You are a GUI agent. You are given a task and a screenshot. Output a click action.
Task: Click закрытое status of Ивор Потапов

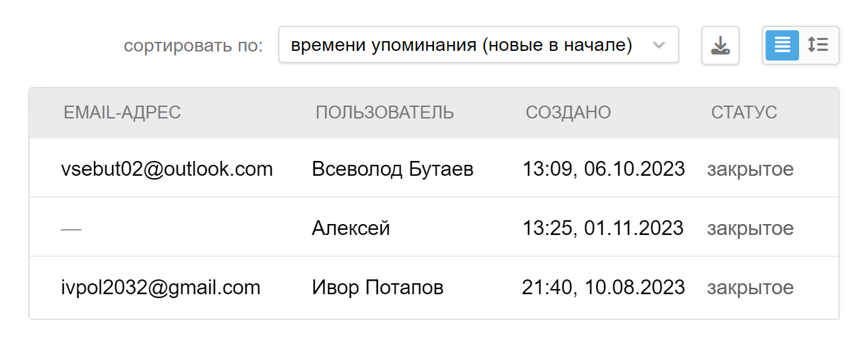click(750, 287)
